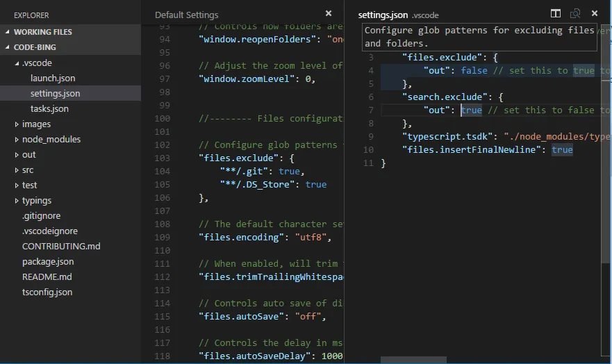The image size is (612, 364).
Task: Click "files.insertFinalNewline" on line 10
Action: point(472,150)
